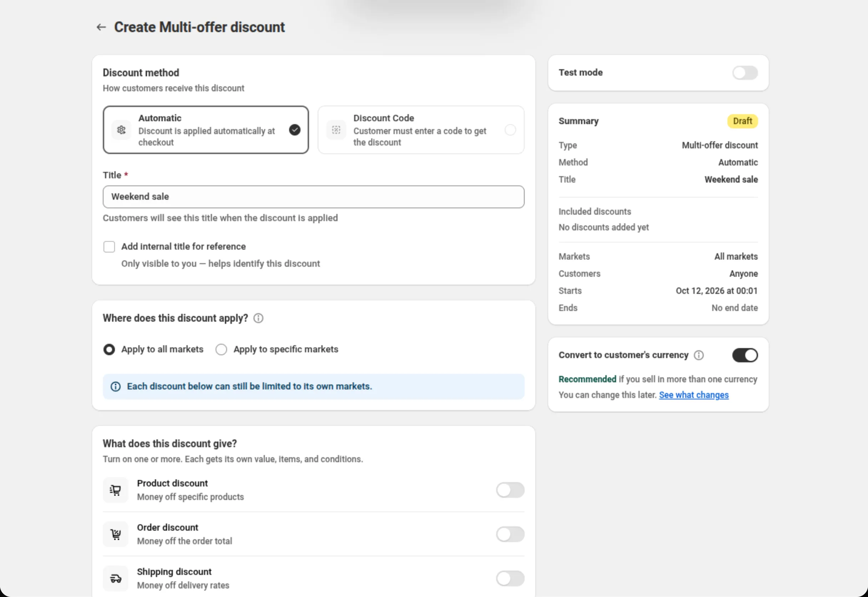Click into the Title input field

coord(314,197)
